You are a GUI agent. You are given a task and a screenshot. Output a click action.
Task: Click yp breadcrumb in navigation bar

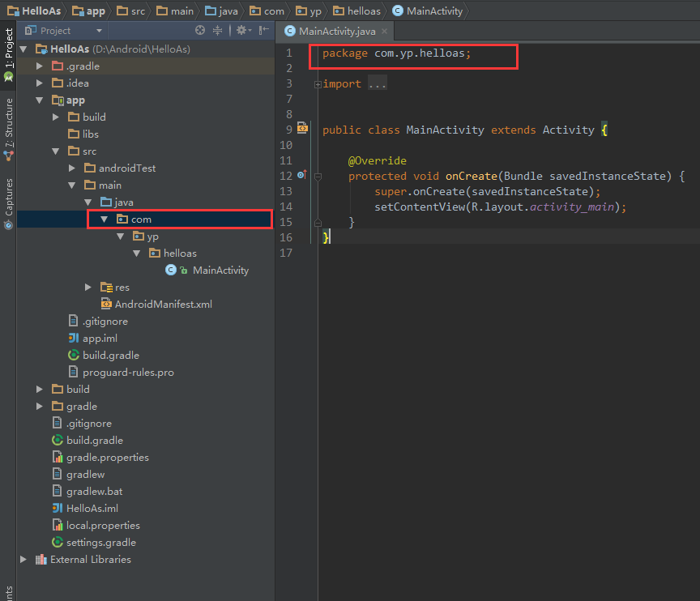click(x=309, y=11)
